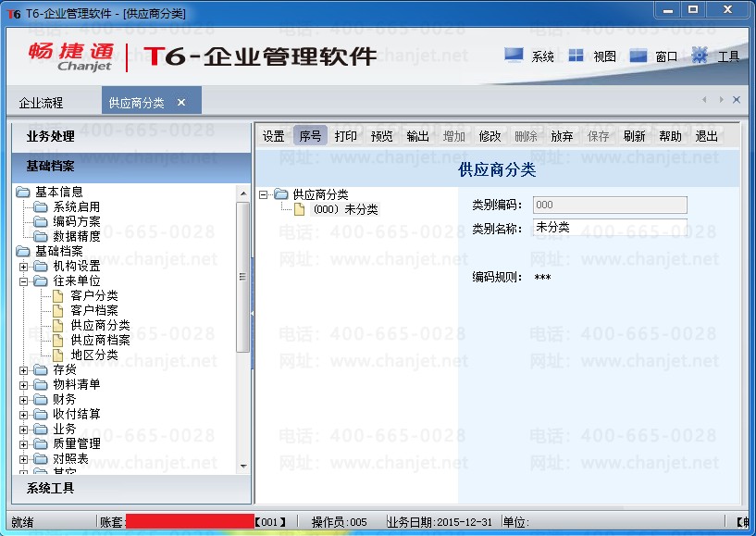Click the navigation tree scrollbar thumb
The image size is (756, 536).
[x=243, y=278]
